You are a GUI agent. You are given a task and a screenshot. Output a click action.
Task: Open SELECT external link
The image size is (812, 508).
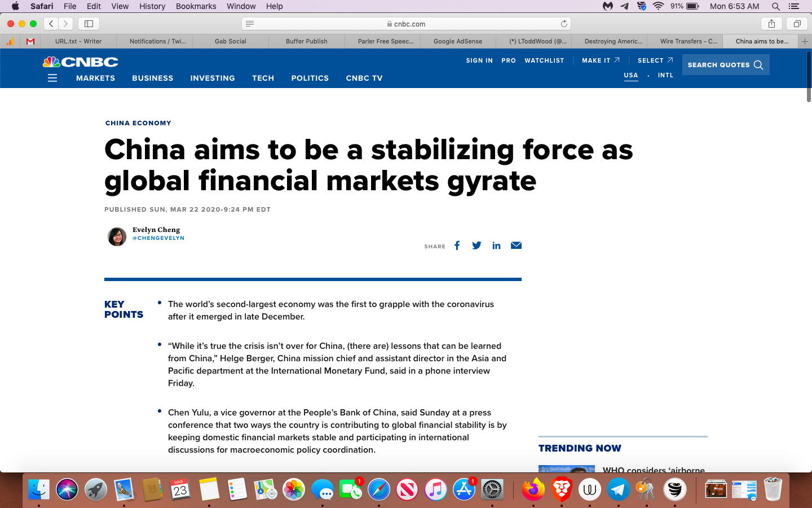655,60
